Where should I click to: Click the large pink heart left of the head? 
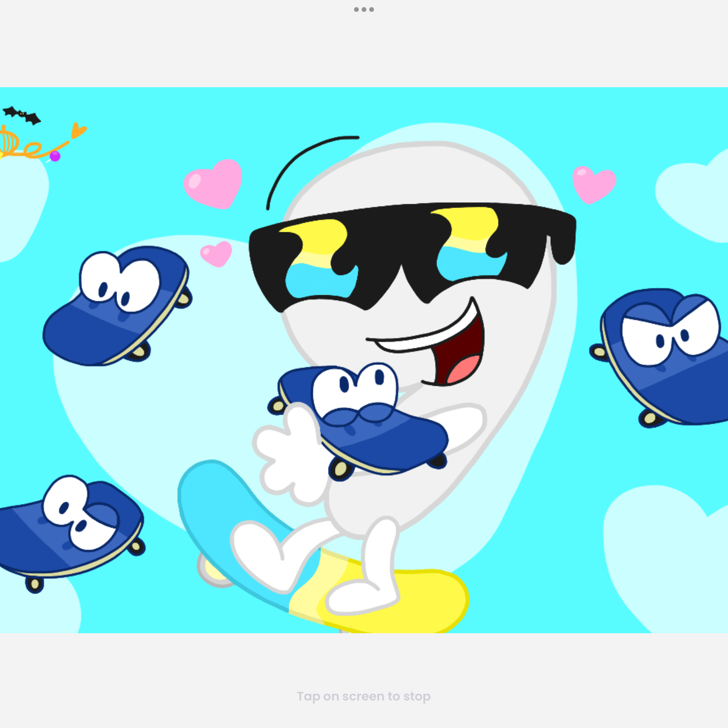click(214, 184)
